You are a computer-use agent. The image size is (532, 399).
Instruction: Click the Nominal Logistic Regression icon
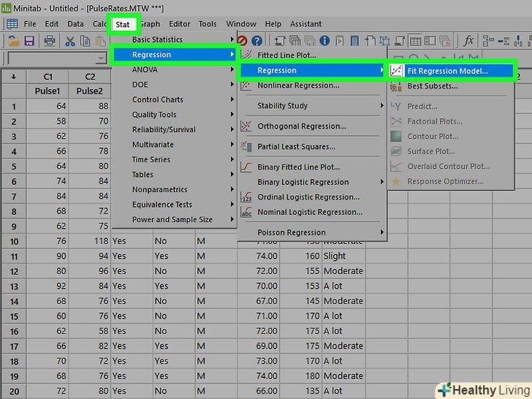click(246, 213)
